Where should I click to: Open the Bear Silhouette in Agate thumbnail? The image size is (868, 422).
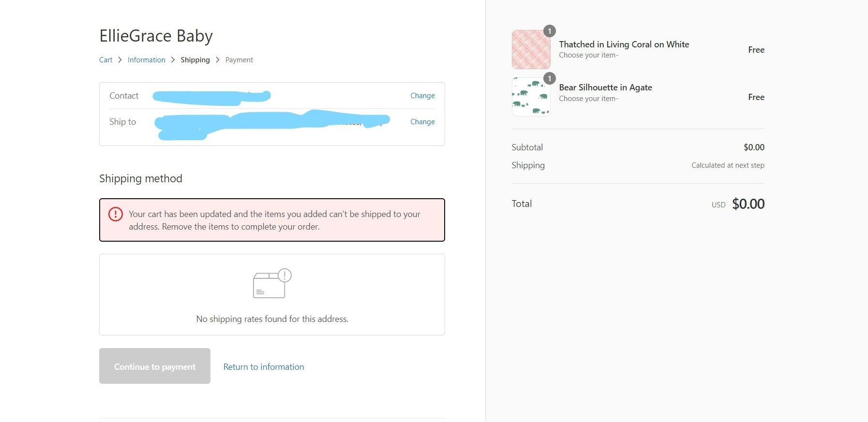tap(531, 97)
